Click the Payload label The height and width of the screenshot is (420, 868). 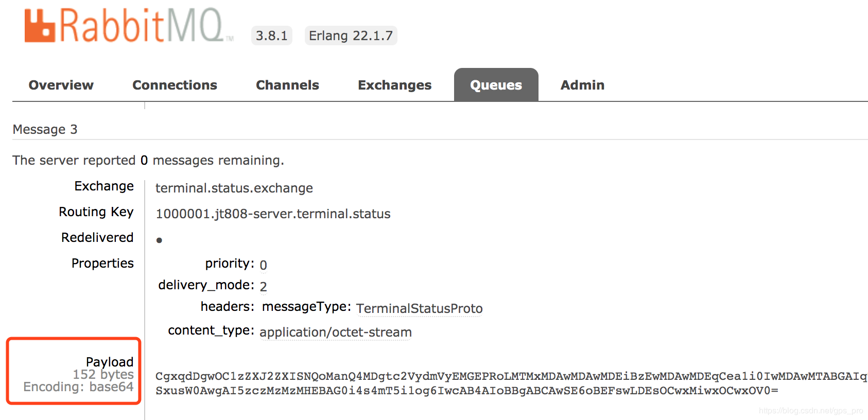(109, 362)
